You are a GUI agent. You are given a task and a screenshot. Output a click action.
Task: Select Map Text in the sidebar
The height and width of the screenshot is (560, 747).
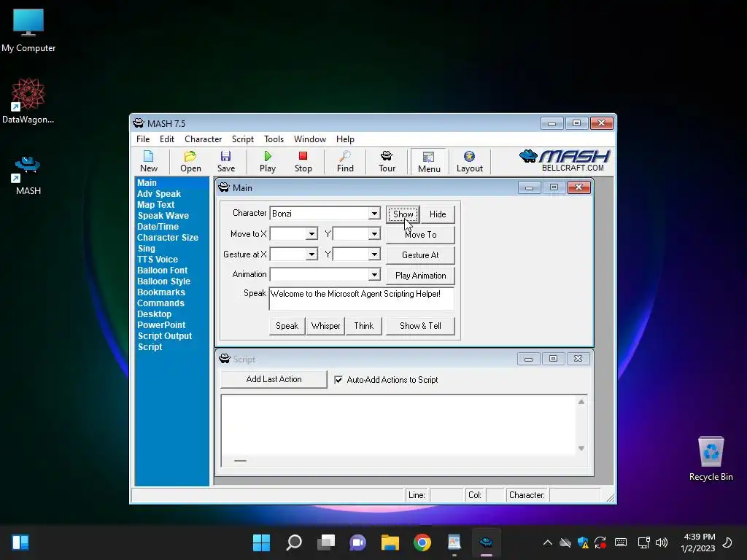tap(155, 205)
